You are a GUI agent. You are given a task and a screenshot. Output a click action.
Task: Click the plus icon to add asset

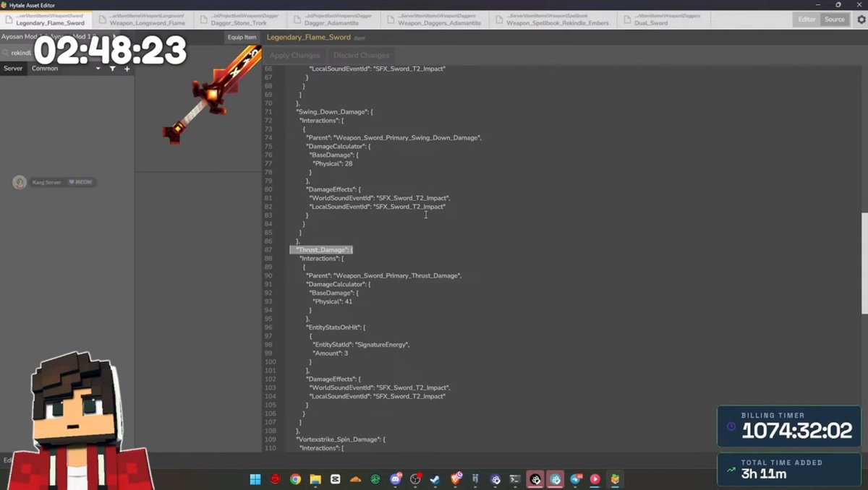tap(127, 69)
